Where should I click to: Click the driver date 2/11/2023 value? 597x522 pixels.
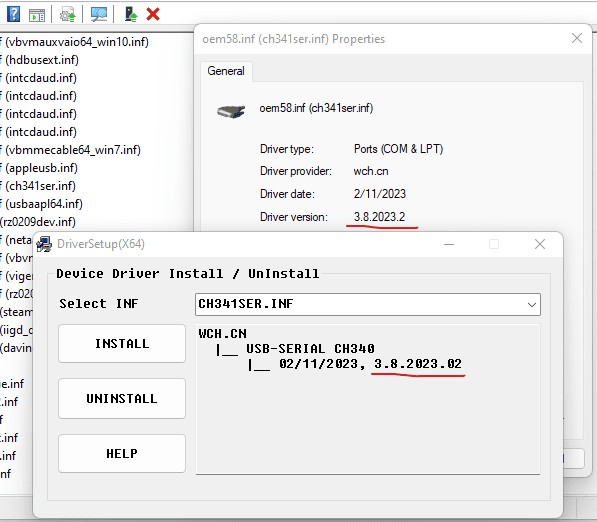pos(380,194)
